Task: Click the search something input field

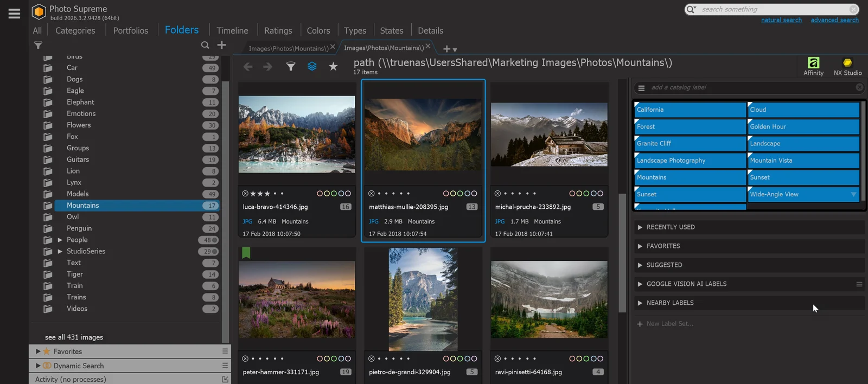Action: [x=774, y=9]
